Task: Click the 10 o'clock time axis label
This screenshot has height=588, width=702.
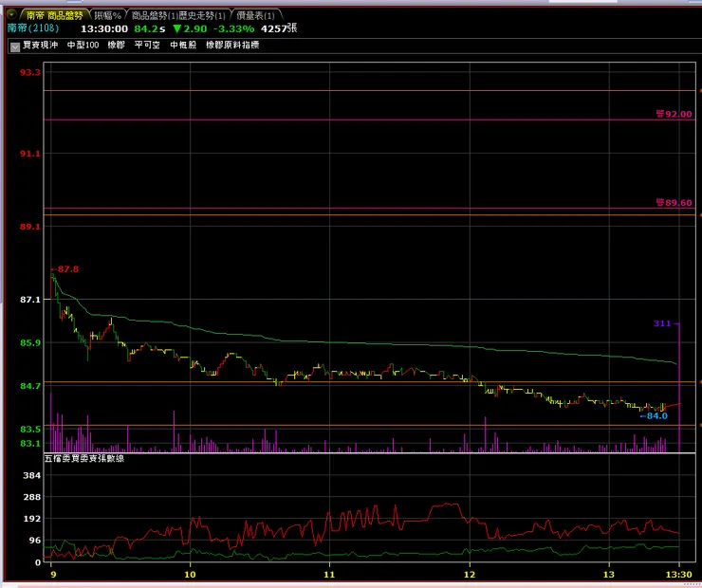Action: coord(191,574)
